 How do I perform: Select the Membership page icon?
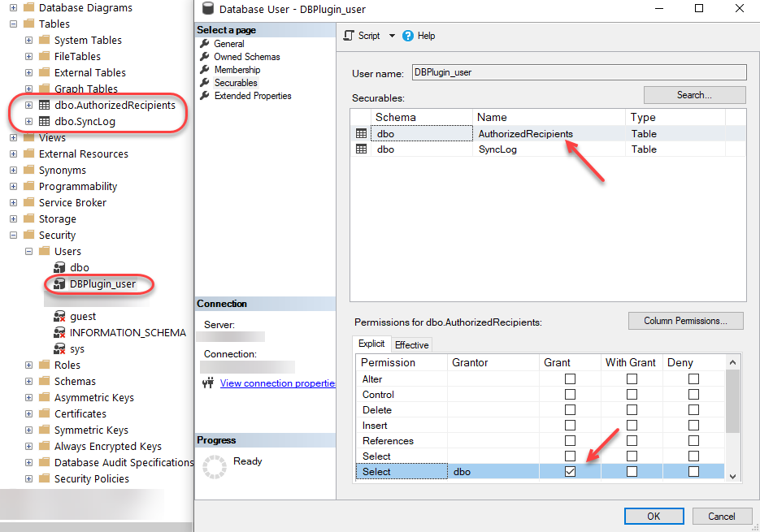pyautogui.click(x=206, y=69)
